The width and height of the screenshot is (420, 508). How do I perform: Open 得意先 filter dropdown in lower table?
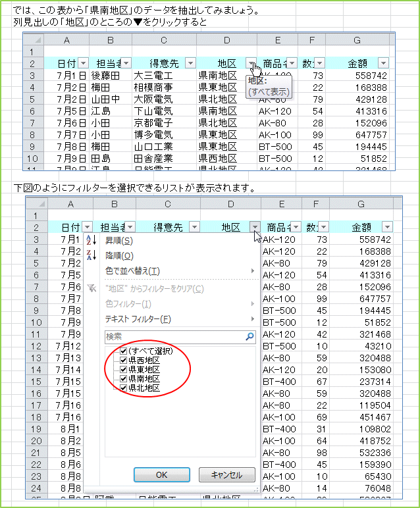[194, 227]
